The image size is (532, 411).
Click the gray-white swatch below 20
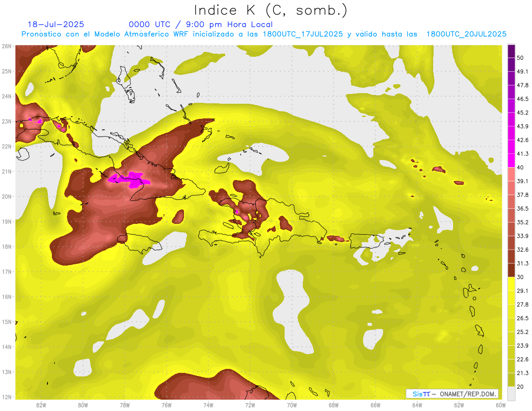click(x=512, y=393)
